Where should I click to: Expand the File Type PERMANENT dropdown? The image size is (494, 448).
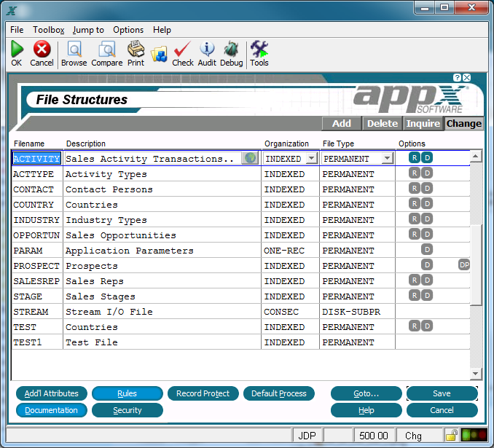(387, 158)
